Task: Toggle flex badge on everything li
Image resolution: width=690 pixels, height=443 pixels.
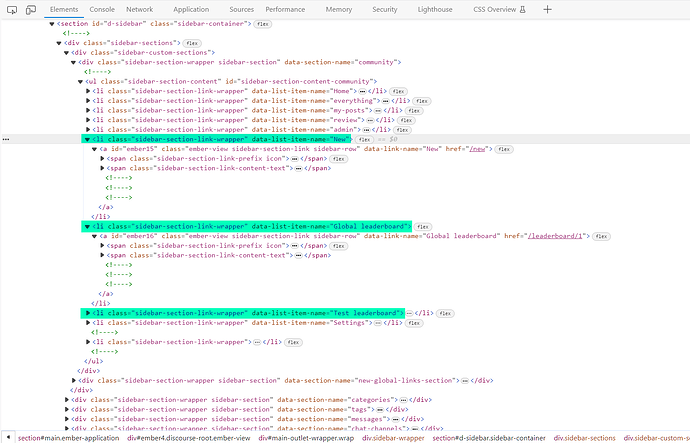Action: pos(422,101)
